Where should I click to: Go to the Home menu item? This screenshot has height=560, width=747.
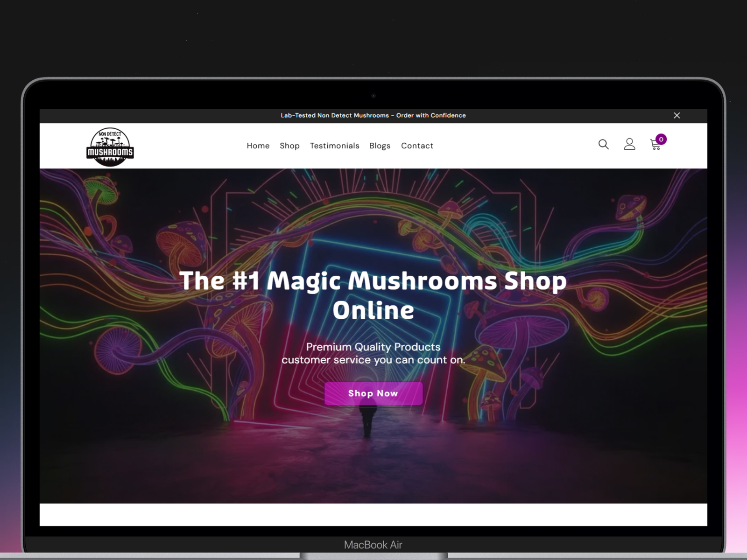click(x=258, y=146)
